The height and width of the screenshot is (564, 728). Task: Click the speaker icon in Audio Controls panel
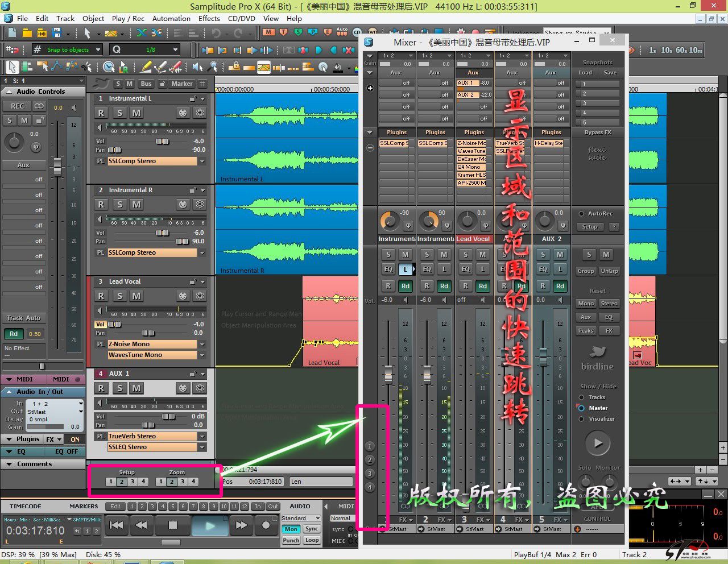[x=75, y=107]
